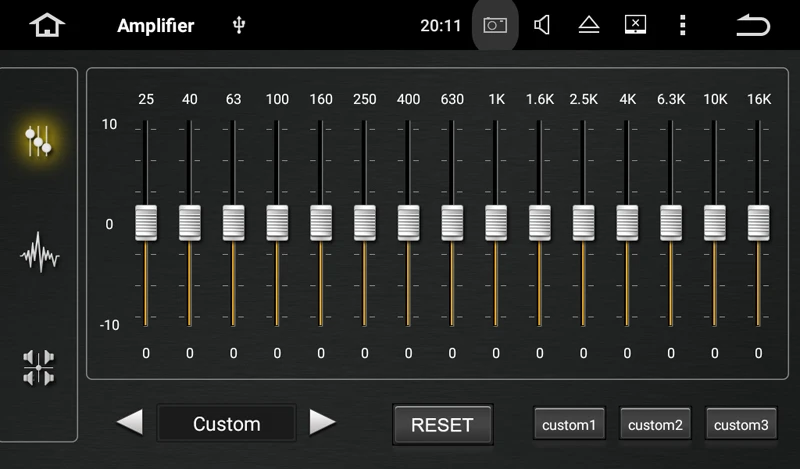Click the gain value under 100 band

(277, 353)
